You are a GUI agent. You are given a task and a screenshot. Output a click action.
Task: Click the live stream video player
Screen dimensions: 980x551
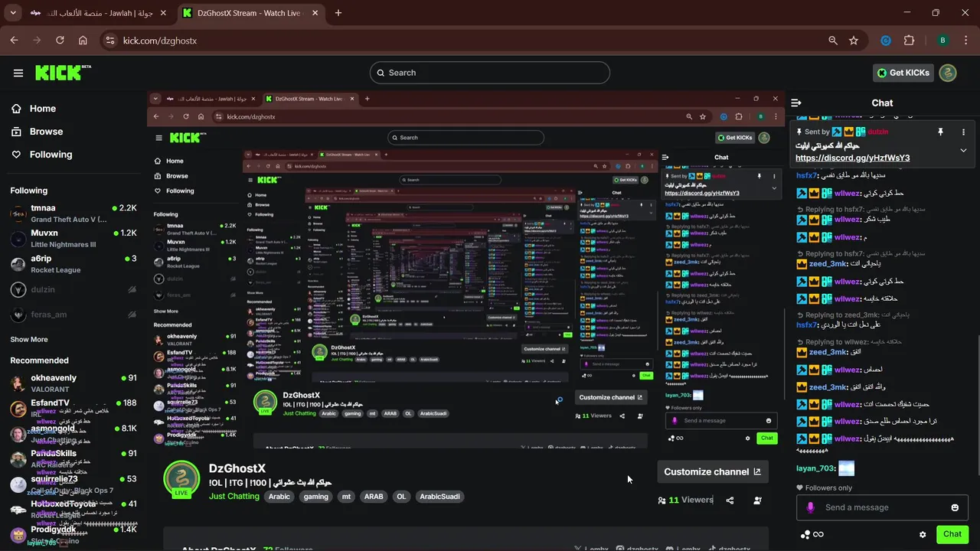465,272
